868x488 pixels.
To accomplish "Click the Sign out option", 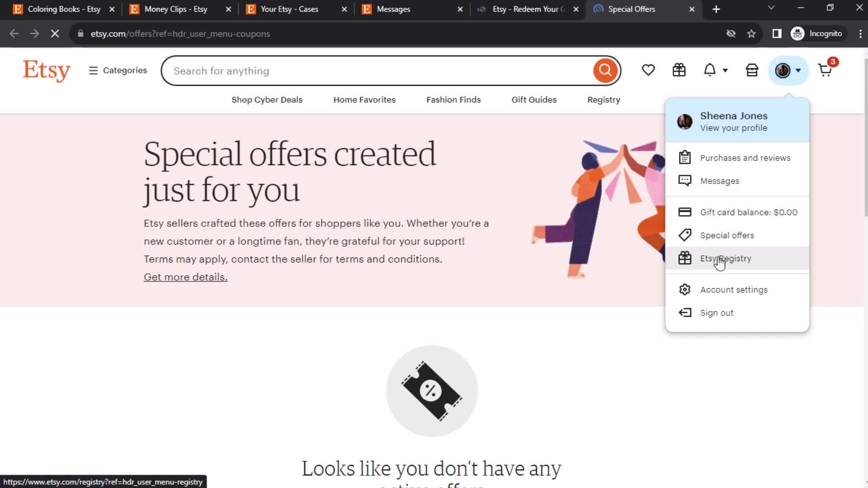I will pos(717,312).
